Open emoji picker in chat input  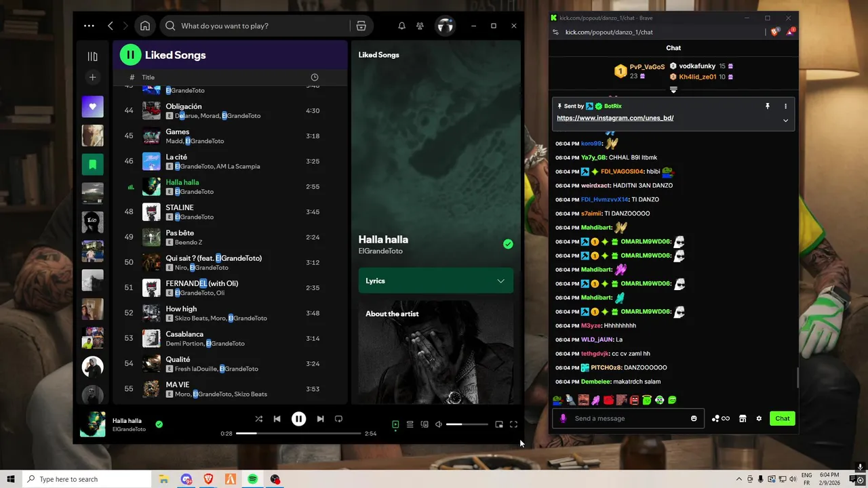(694, 418)
